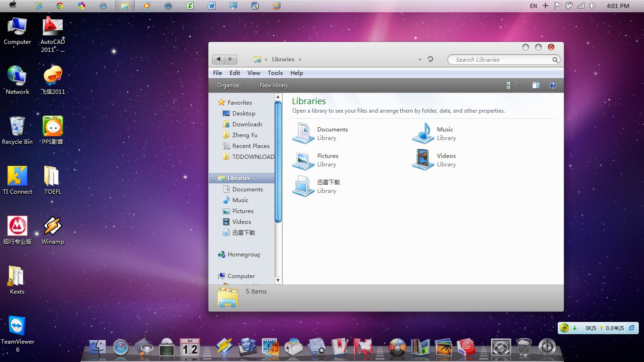Open PPS影音 desktop shortcut
The width and height of the screenshot is (644, 362).
[53, 130]
